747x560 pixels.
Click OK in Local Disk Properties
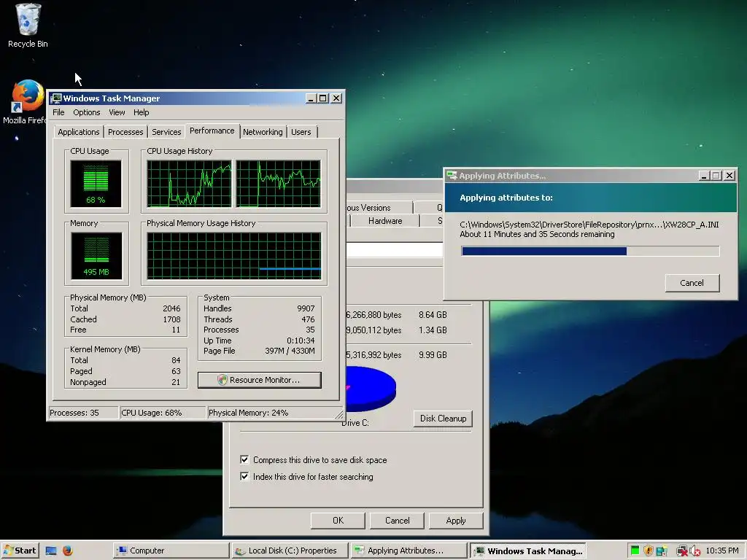click(338, 521)
